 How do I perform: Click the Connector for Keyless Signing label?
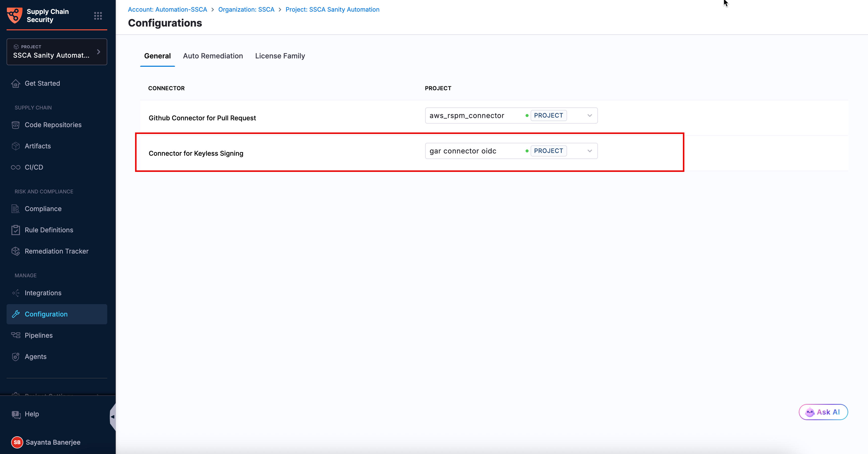point(196,154)
